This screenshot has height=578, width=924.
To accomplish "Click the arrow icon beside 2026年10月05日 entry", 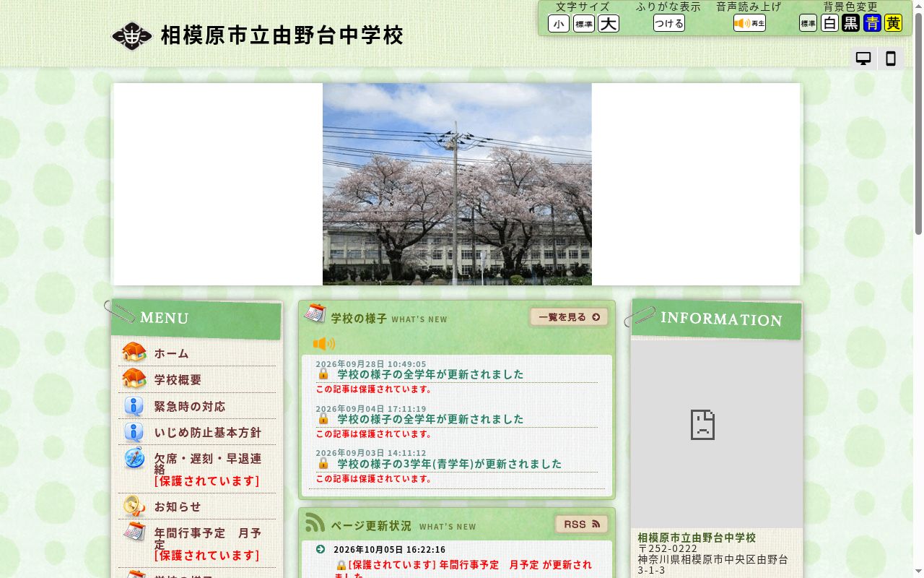I will (x=321, y=549).
